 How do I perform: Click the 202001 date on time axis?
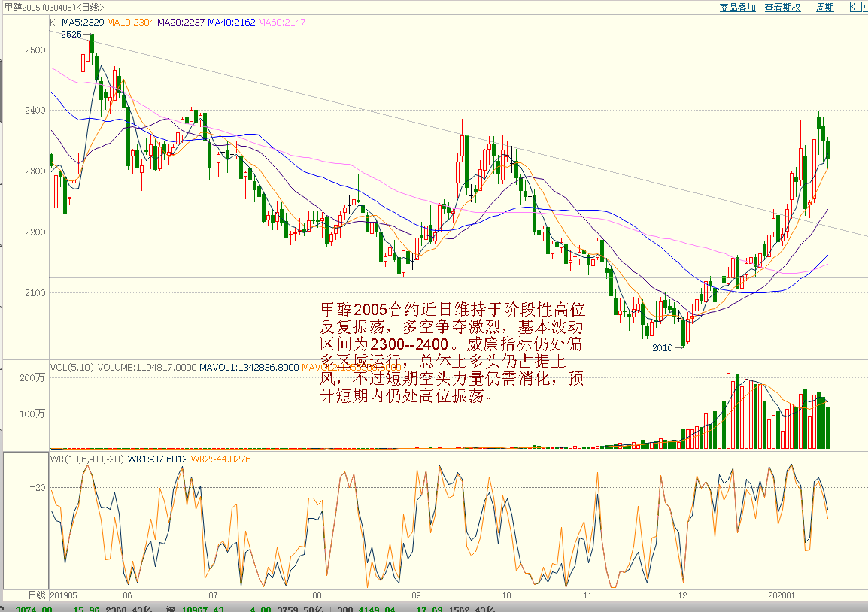[781, 595]
